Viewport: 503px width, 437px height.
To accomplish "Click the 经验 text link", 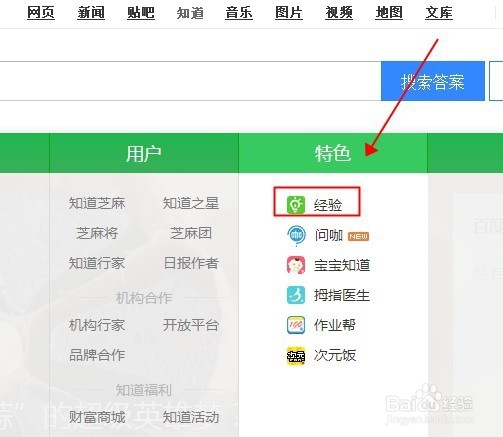I will (328, 205).
